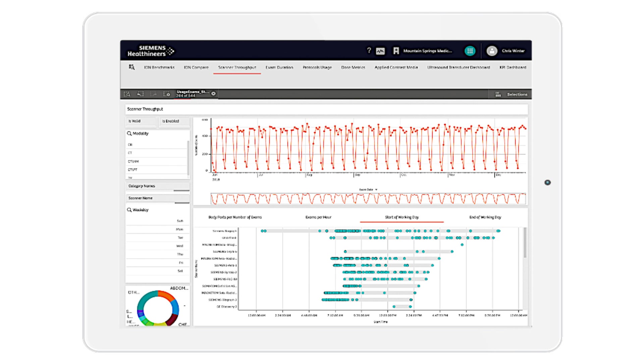Viewport: 644px width, 362px height.
Task: Click the scanner chart vertical scrollbar
Action: tap(525, 243)
